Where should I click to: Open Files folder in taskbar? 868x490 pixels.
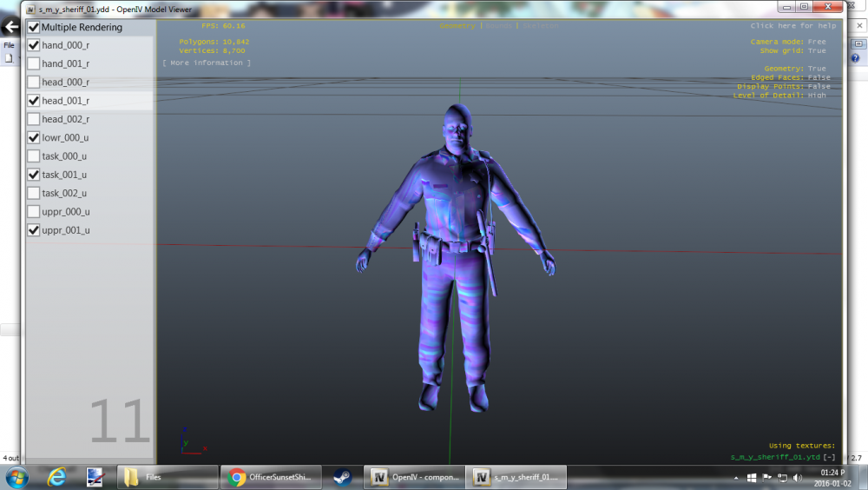pos(168,477)
